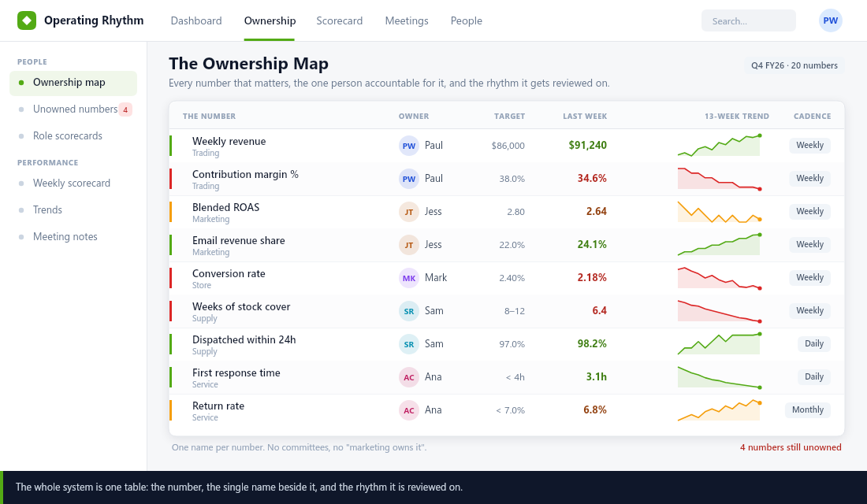Click Daily cadence pill for First response time

814,377
